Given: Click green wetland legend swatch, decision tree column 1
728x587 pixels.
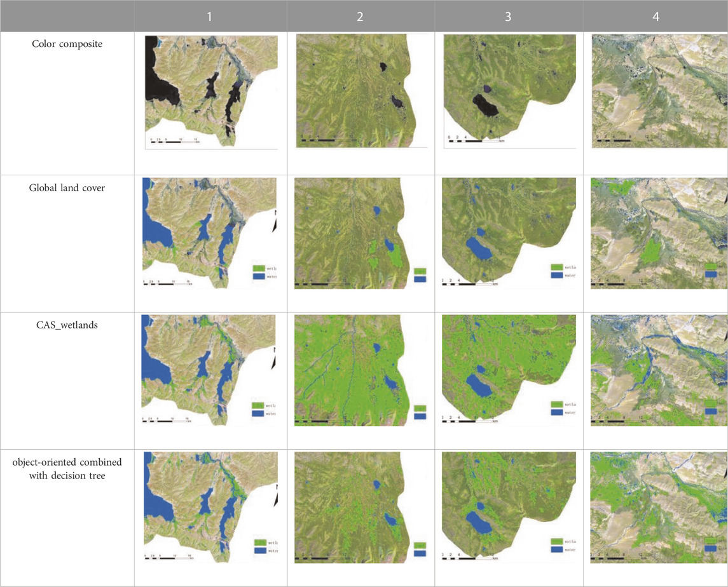Looking at the screenshot, I should (261, 543).
